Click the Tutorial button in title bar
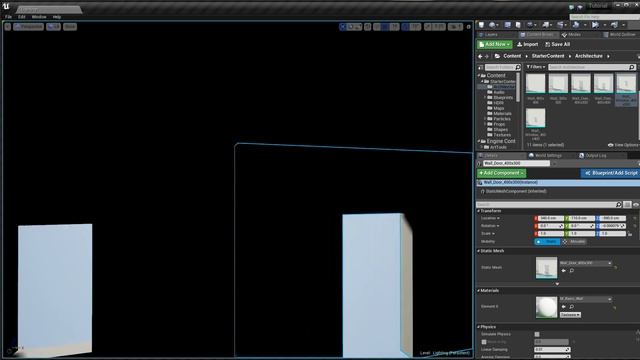Screen dimensions: 640x360 click(x=598, y=6)
